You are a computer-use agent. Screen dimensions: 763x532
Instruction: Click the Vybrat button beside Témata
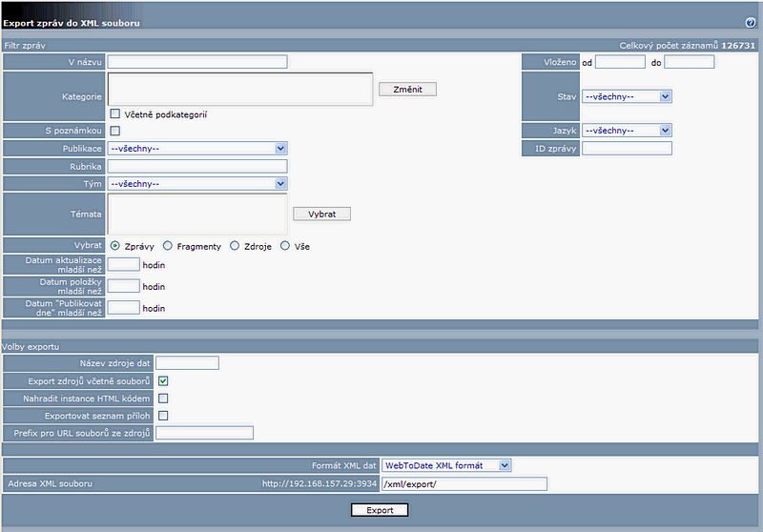tap(321, 214)
